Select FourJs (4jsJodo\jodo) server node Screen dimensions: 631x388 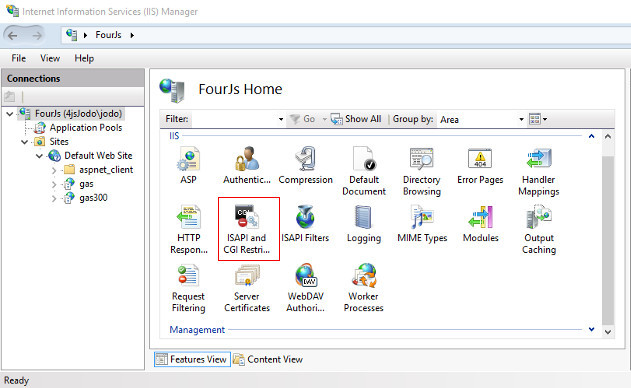pos(78,114)
